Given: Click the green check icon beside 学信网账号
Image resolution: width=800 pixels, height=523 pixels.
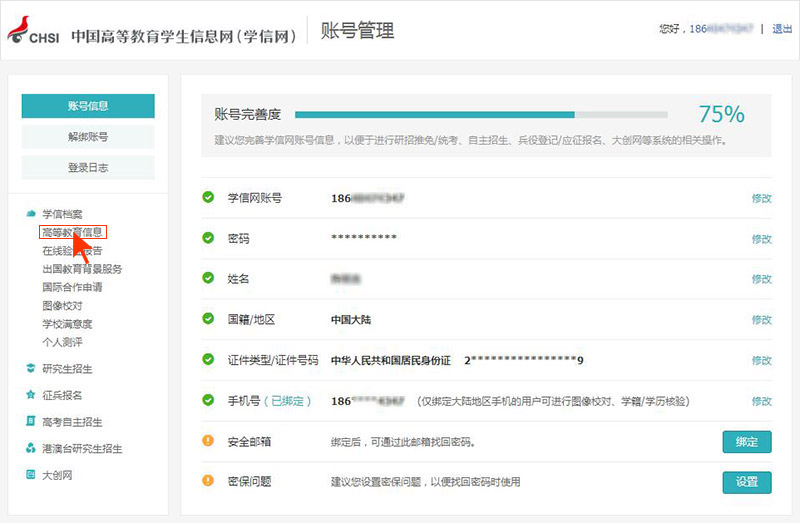Looking at the screenshot, I should 208,197.
